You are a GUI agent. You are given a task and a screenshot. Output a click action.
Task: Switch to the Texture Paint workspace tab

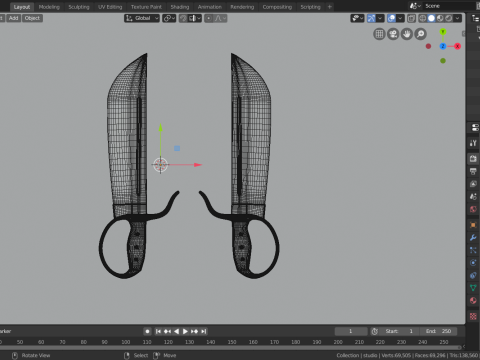click(x=146, y=7)
